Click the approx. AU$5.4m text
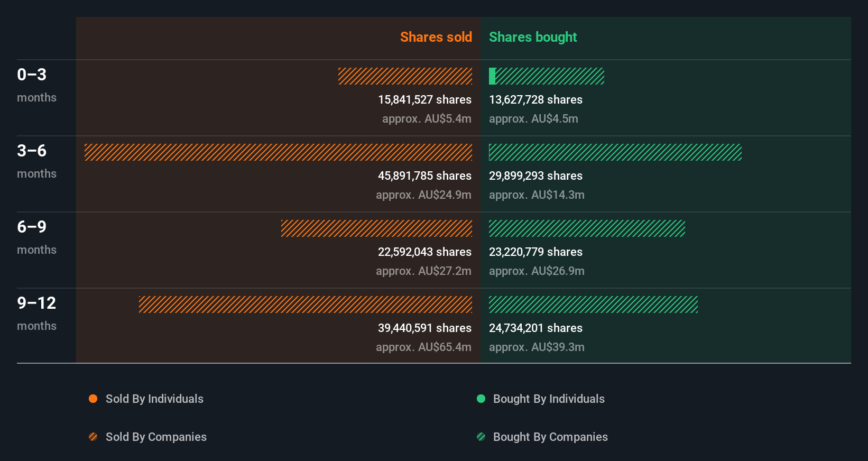Image resolution: width=868 pixels, height=461 pixels. [427, 118]
